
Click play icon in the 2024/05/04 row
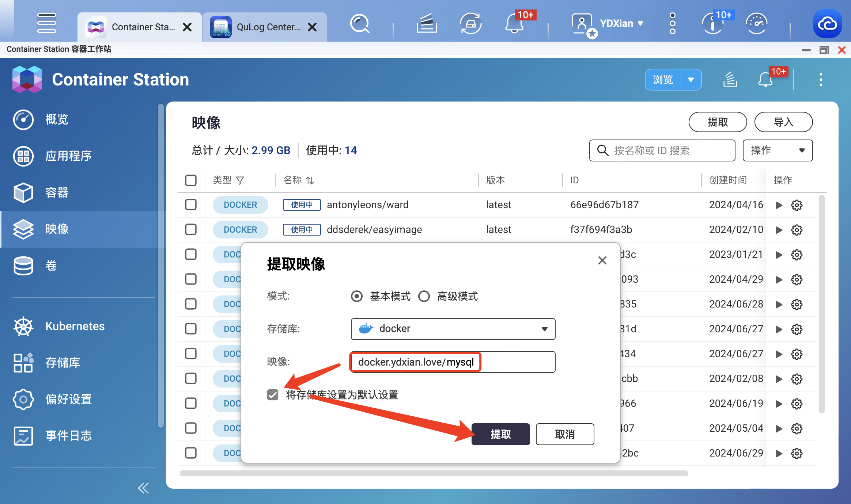tap(779, 428)
